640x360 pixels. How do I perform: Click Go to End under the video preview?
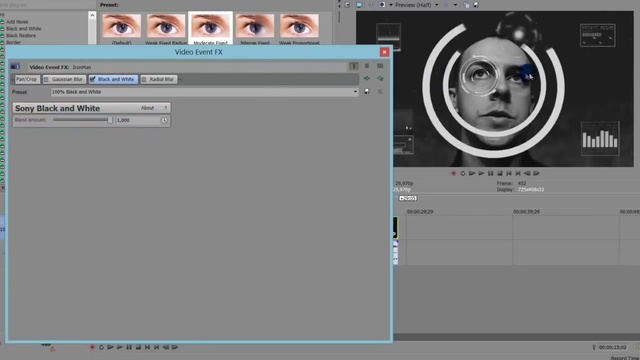tap(518, 173)
